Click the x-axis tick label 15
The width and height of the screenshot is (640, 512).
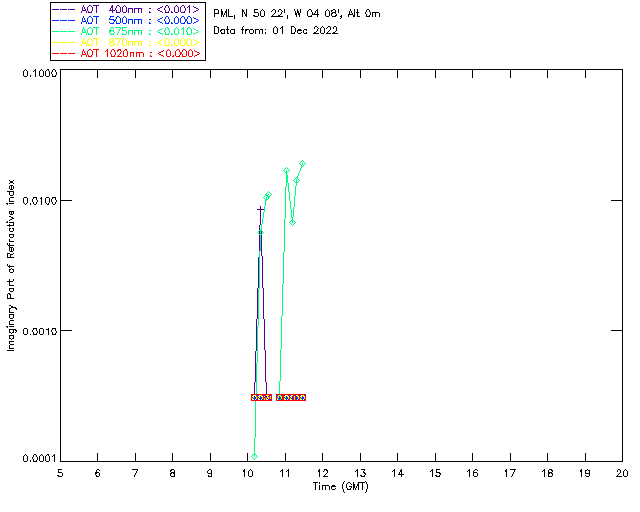[435, 473]
